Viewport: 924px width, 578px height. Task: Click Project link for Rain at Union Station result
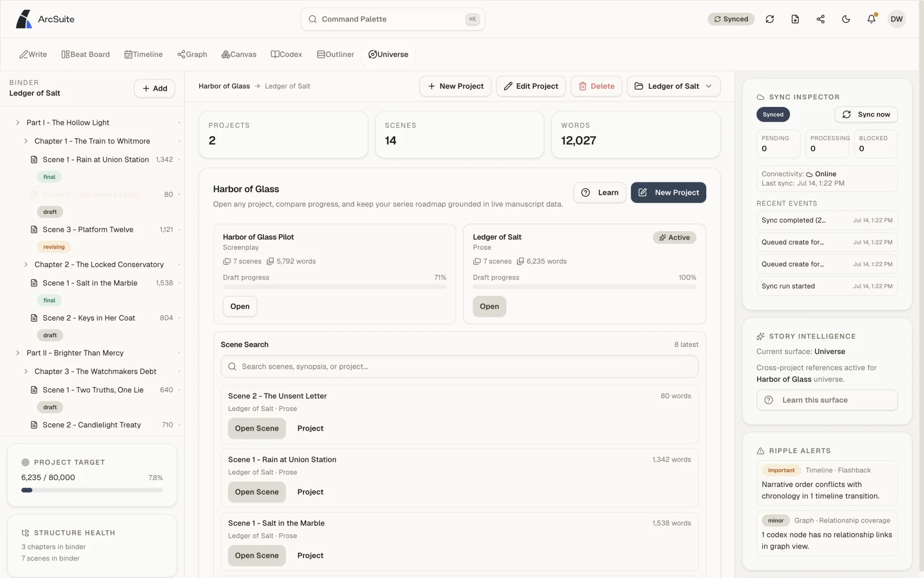coord(310,492)
